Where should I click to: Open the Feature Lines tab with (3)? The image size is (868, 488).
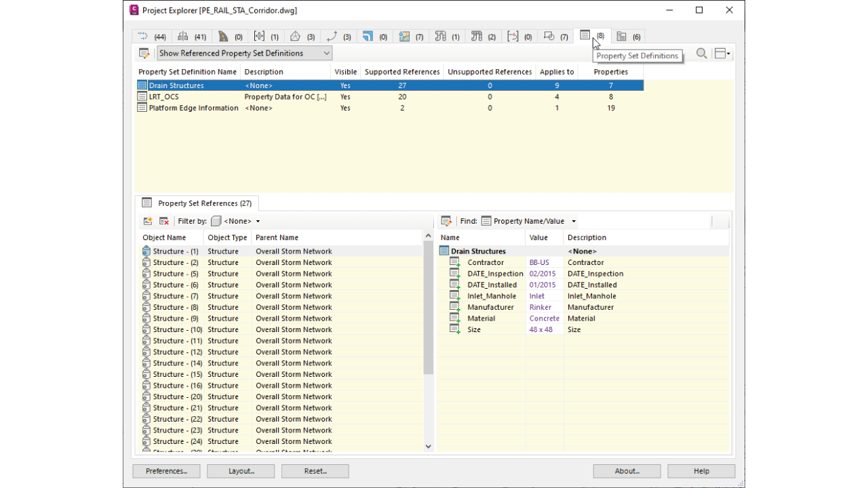point(339,37)
